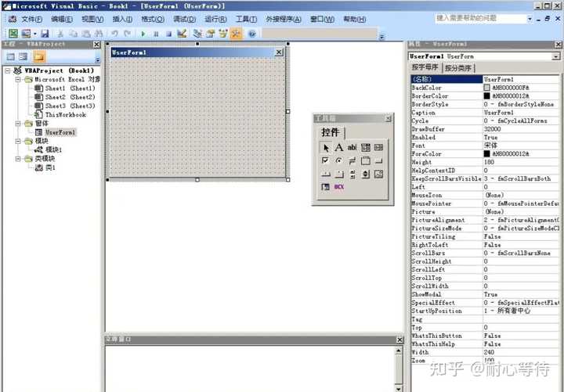Click the blue Help question mark icon
This screenshot has width=564, height=392.
point(252,34)
